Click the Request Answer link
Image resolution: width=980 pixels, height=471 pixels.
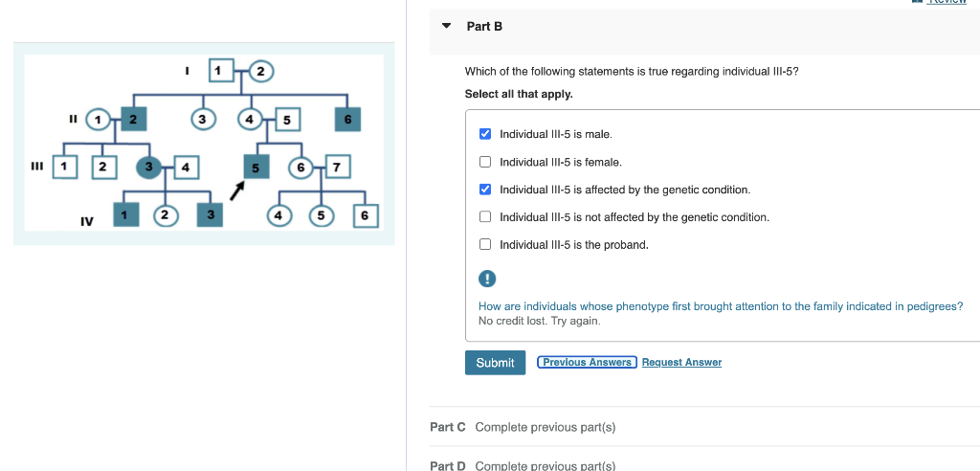(681, 362)
